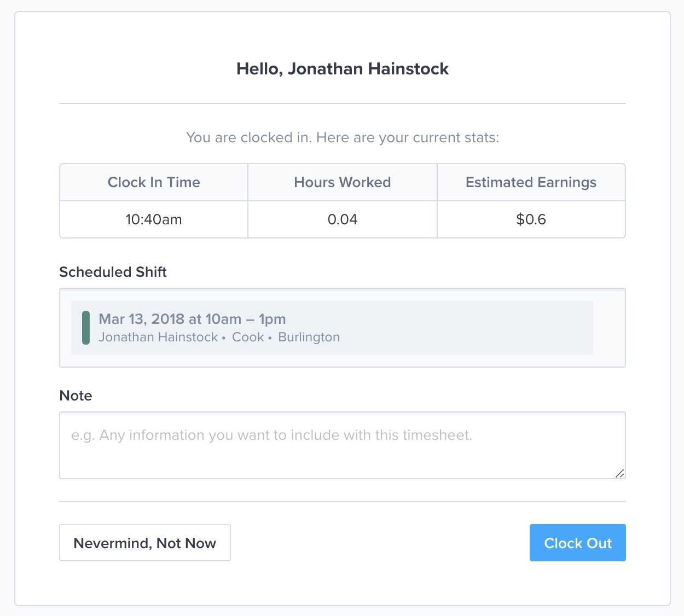Click the green shift color bar

pos(86,328)
